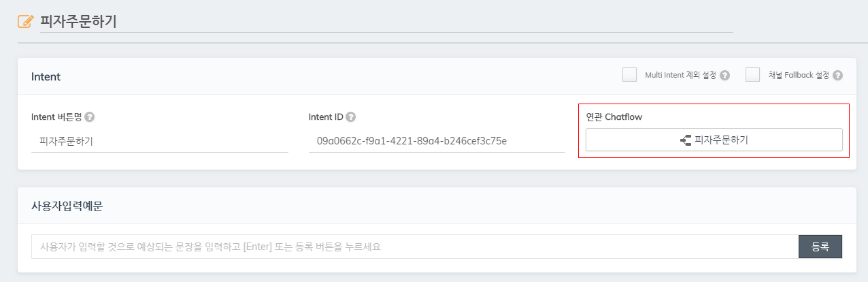
Task: Show the Intent ID help tooltip icon
Action: [x=351, y=117]
